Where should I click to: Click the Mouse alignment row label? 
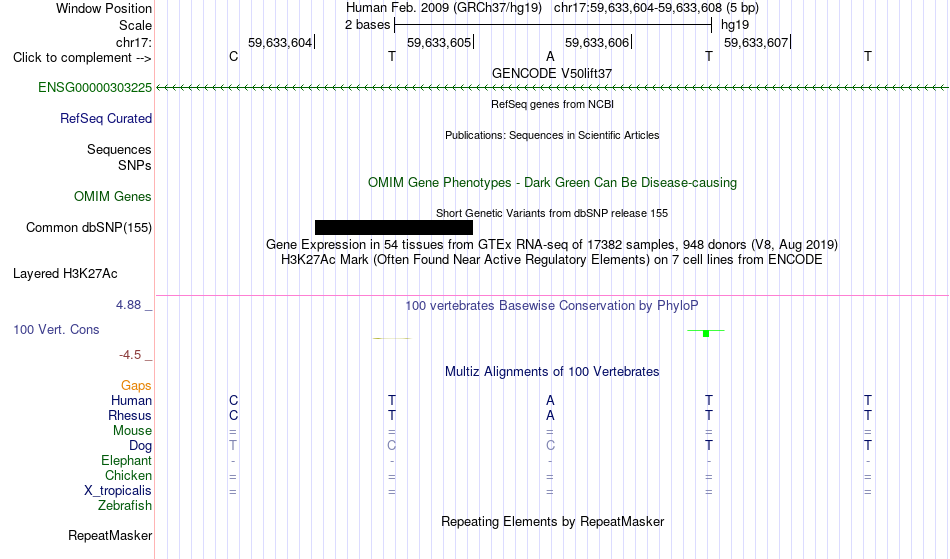132,431
